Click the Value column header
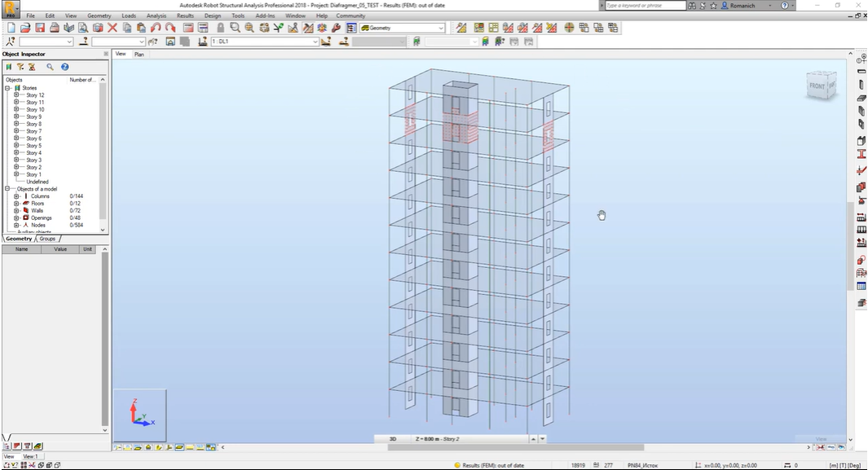Viewport: 868px width, 470px height. point(60,249)
